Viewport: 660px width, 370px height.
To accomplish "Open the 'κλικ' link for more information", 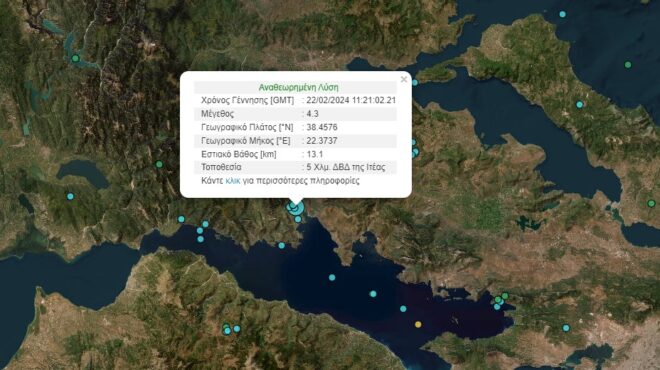I will pos(233,181).
